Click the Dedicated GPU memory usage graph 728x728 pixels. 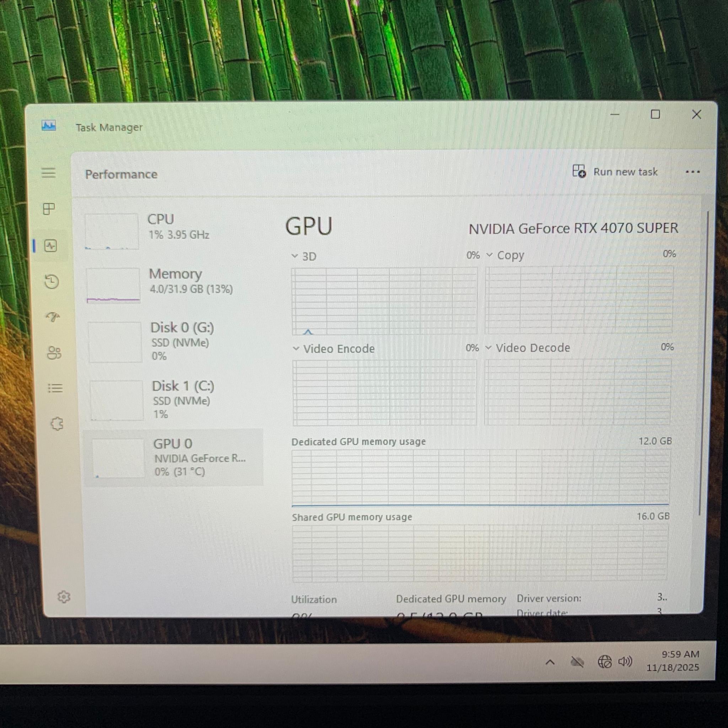click(481, 478)
